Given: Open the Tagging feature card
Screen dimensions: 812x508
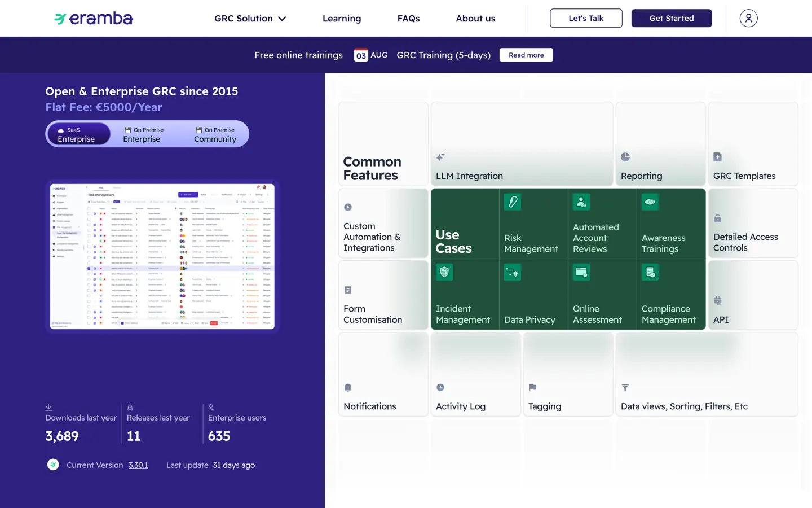Looking at the screenshot, I should (568, 374).
